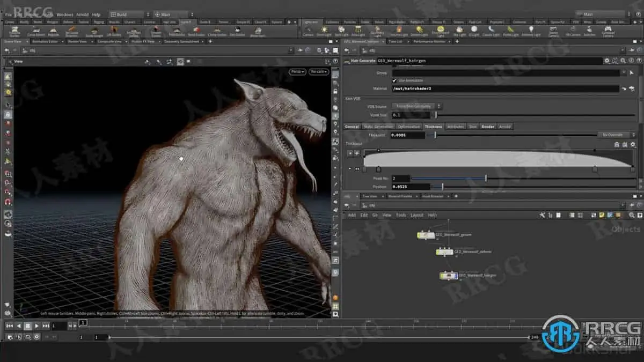Click the Material path input field
The width and height of the screenshot is (644, 362).
(504, 88)
